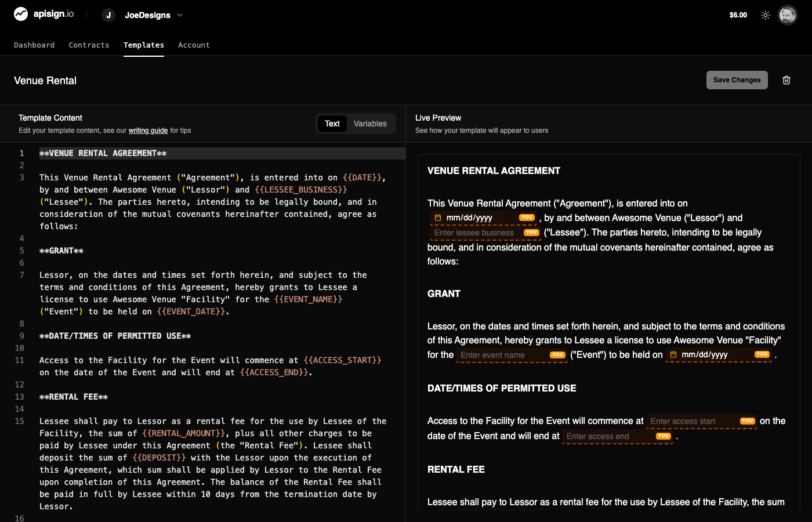The image size is (812, 522).
Task: Open the user profile avatar
Action: pyautogui.click(x=787, y=15)
